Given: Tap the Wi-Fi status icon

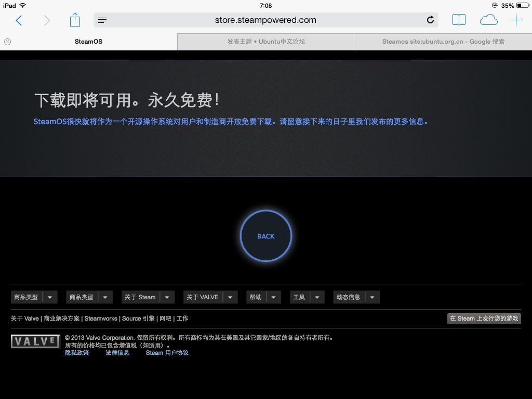Looking at the screenshot, I should 23,5.
